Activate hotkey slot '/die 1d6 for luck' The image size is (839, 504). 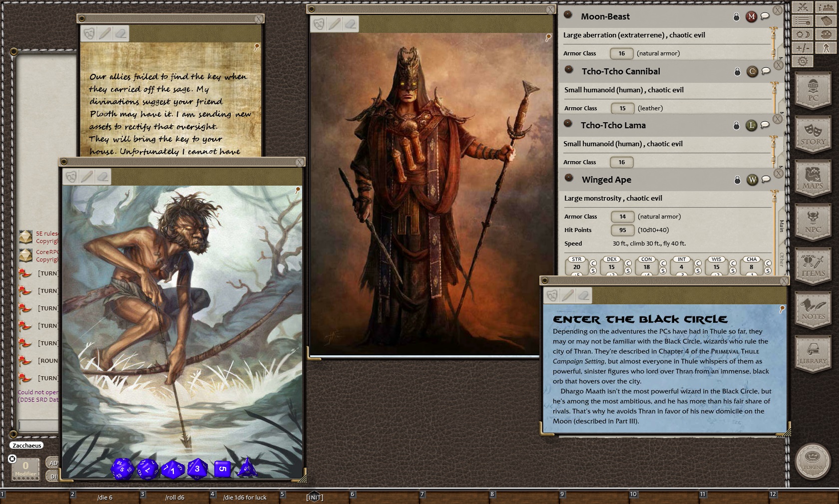click(x=245, y=498)
